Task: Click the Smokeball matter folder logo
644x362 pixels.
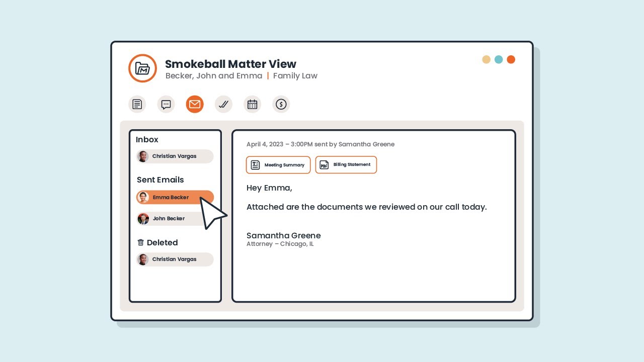Action: pyautogui.click(x=143, y=68)
